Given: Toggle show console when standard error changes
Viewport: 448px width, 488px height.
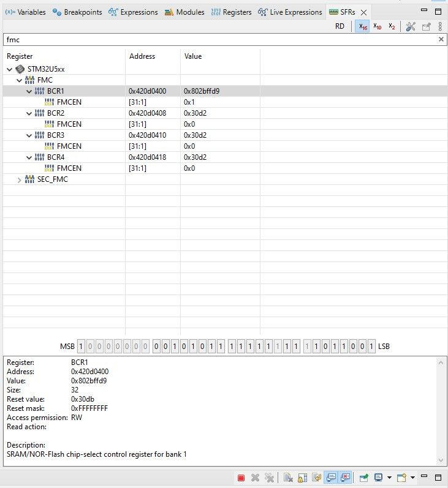Looking at the screenshot, I should click(345, 478).
